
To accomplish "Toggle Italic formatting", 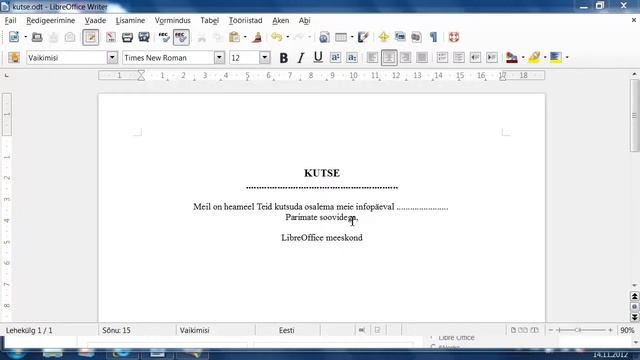I will 301,58.
